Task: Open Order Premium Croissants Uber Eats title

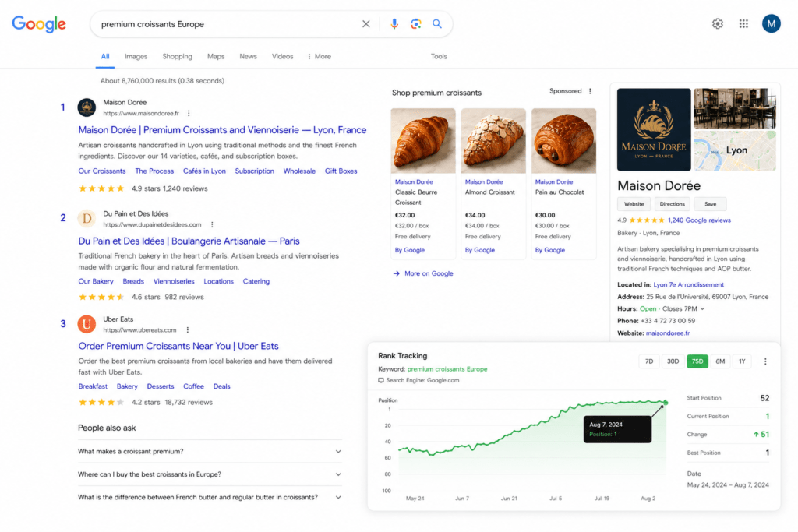Action: [178, 347]
